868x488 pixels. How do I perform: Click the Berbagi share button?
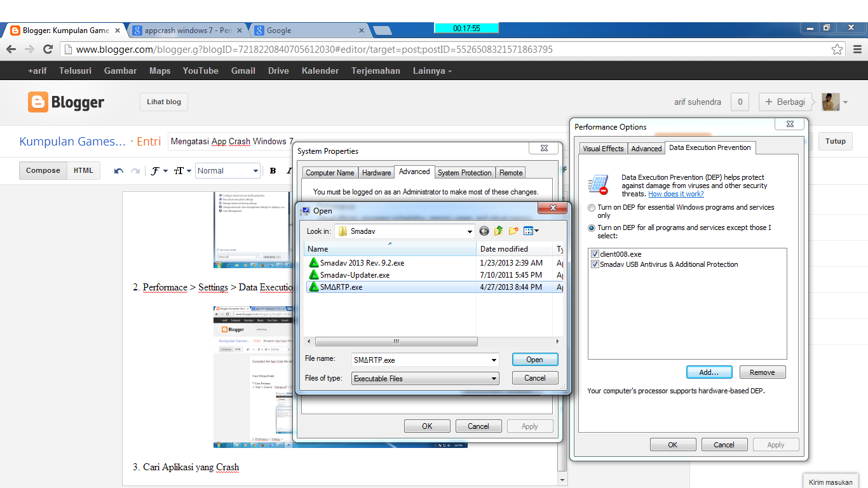786,102
